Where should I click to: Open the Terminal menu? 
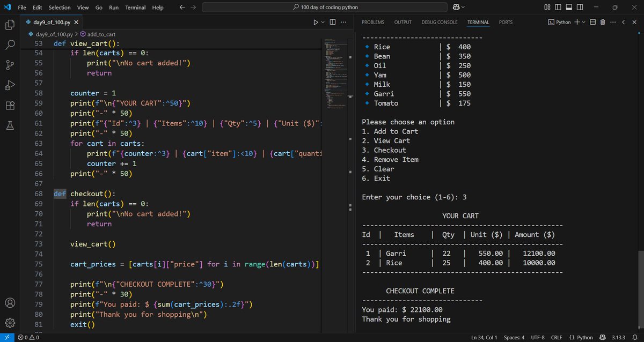pos(135,8)
